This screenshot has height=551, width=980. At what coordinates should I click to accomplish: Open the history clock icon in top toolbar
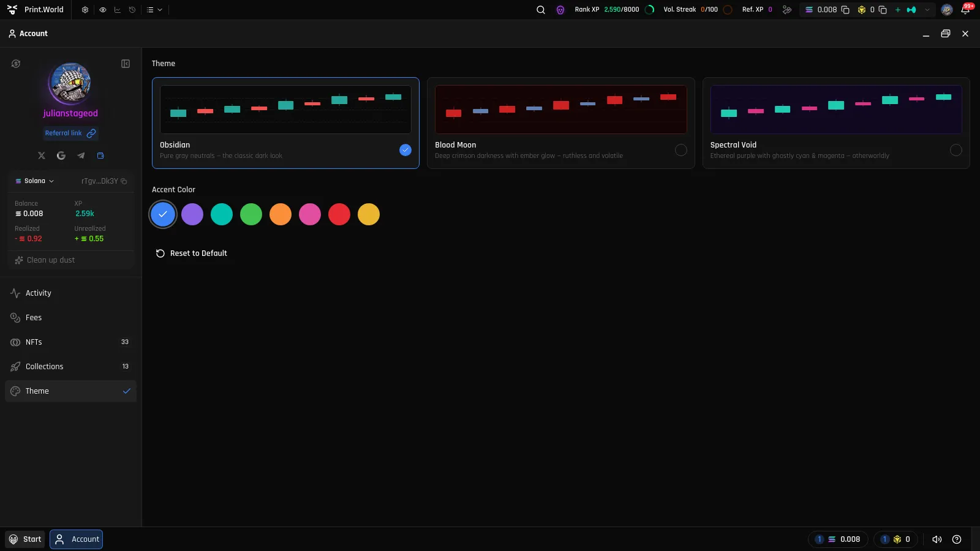click(x=132, y=10)
